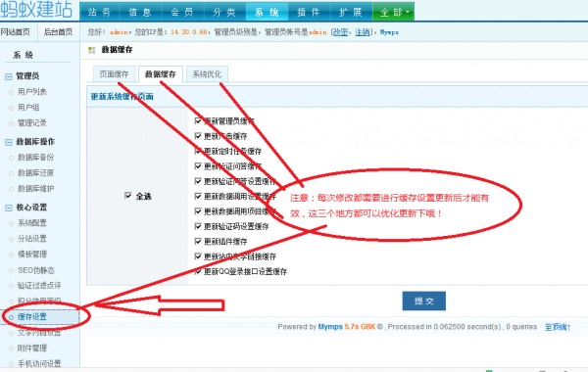
Task: Click the 数据库操作 section heading
Action: [35, 142]
